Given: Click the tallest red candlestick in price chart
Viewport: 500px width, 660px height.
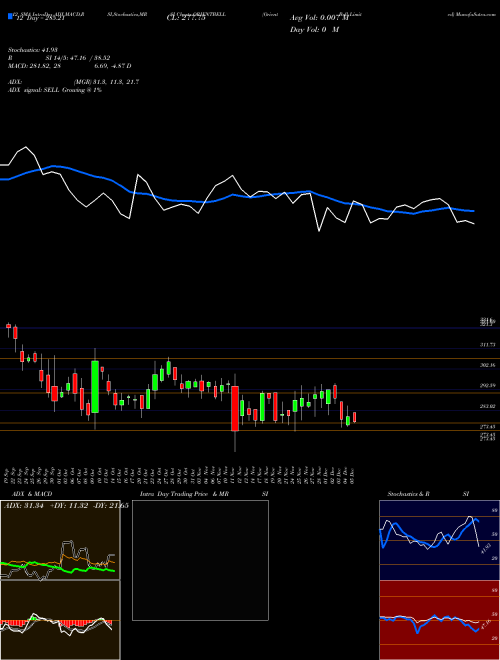Looking at the screenshot, I should (235, 408).
